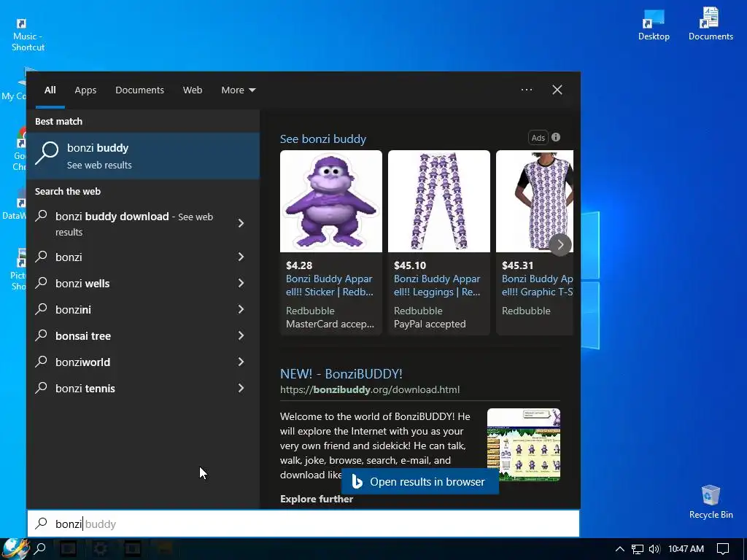The width and height of the screenshot is (747, 560).
Task: Click the ads info icon beside Ads
Action: (x=556, y=137)
